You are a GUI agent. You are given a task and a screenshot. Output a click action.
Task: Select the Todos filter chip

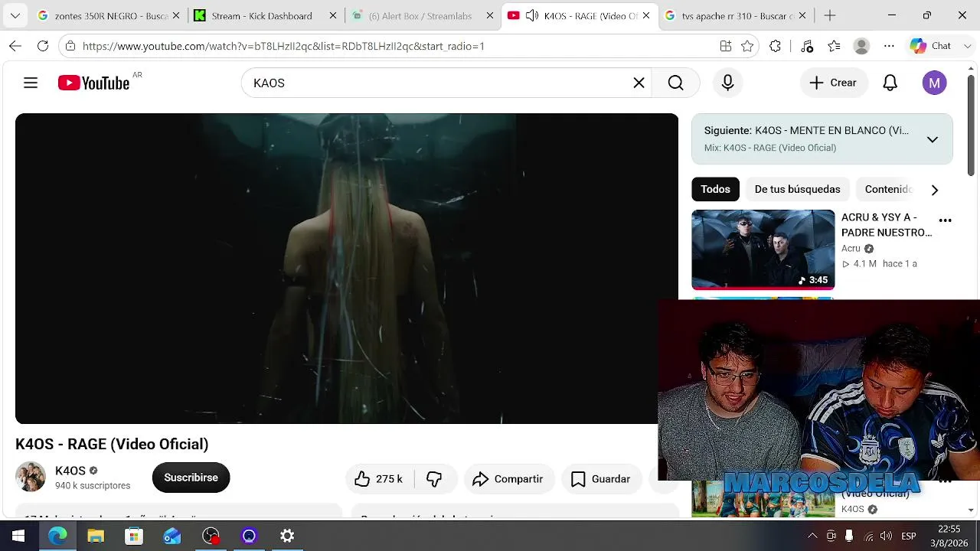click(x=715, y=189)
